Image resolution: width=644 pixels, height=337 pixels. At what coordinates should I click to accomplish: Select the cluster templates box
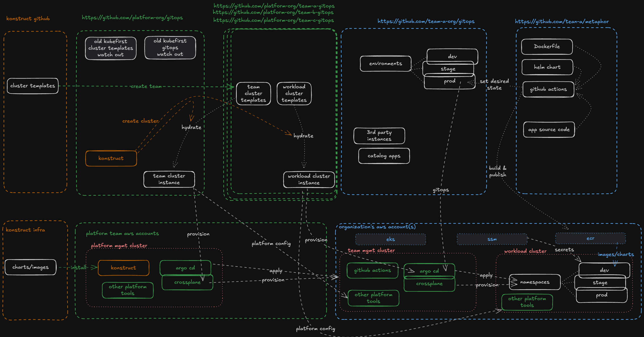pyautogui.click(x=33, y=86)
